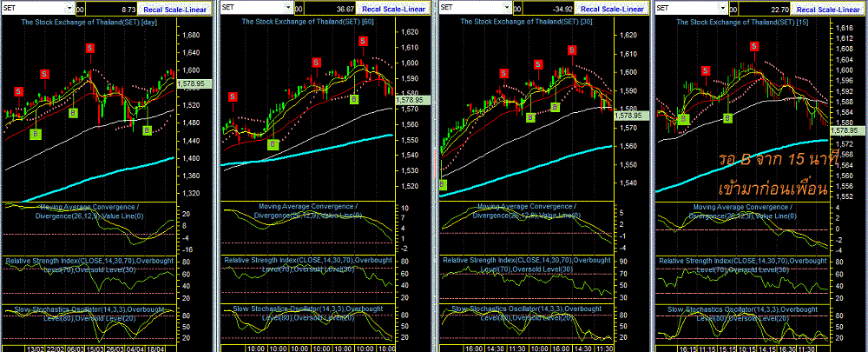868x352 pixels.
Task: Open the SET symbol dropdown in 15-minute chart
Action: 721,9
